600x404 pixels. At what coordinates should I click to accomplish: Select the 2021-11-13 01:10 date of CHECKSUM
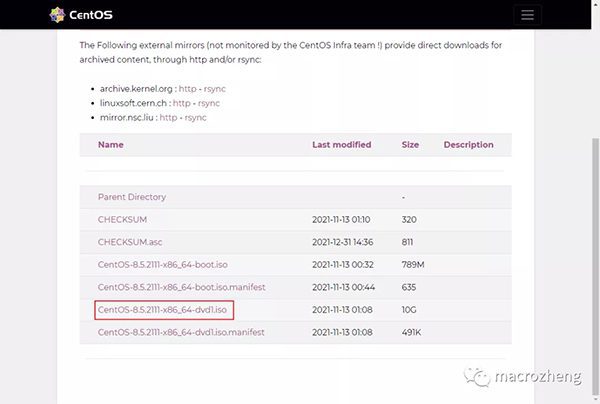341,220
